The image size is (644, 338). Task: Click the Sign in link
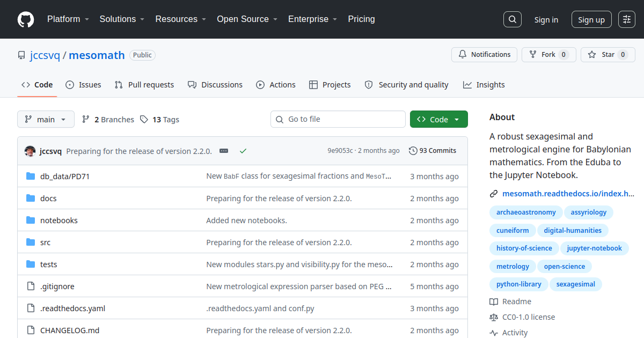pos(546,20)
